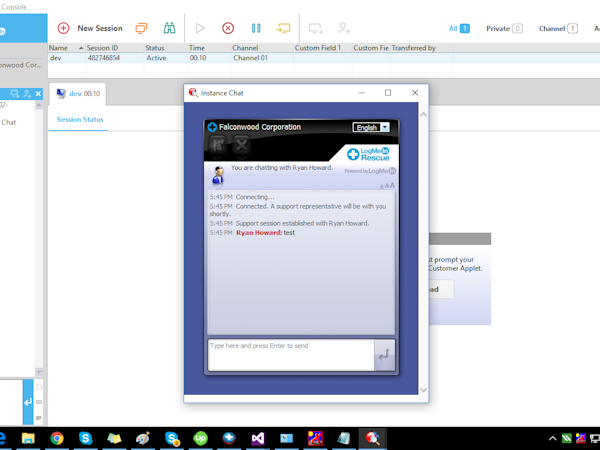
Task: Click the folder icon beside the left chat box
Action: click(x=39, y=387)
